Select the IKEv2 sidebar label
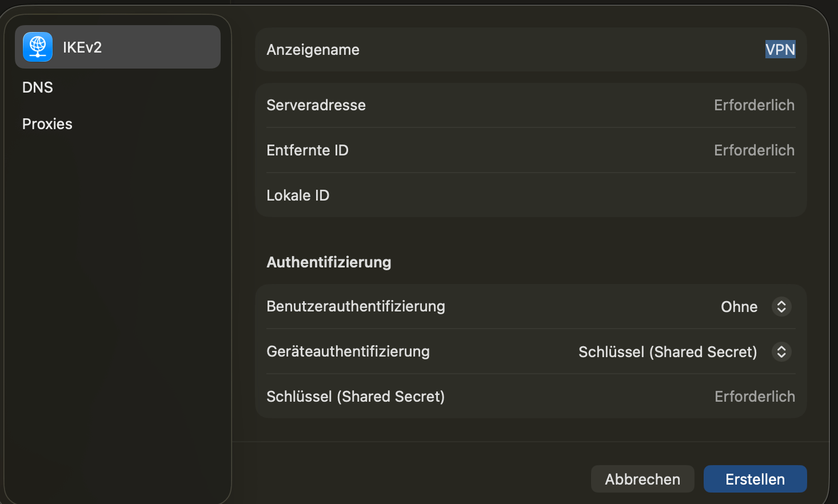The image size is (838, 504). (x=82, y=47)
